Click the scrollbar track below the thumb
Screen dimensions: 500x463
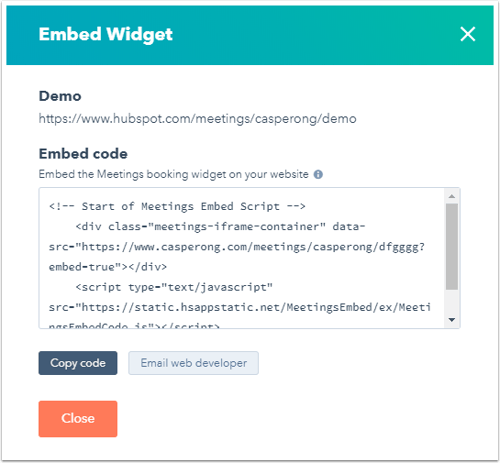pos(452,302)
